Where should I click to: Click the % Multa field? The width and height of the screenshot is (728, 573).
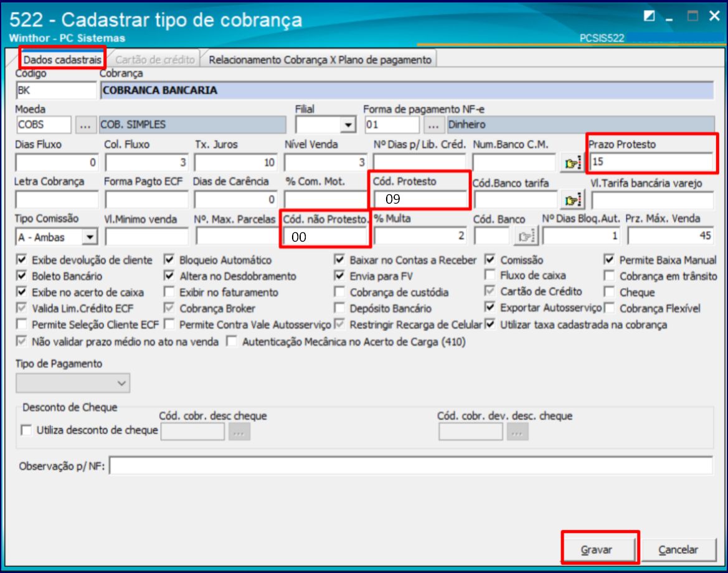420,236
